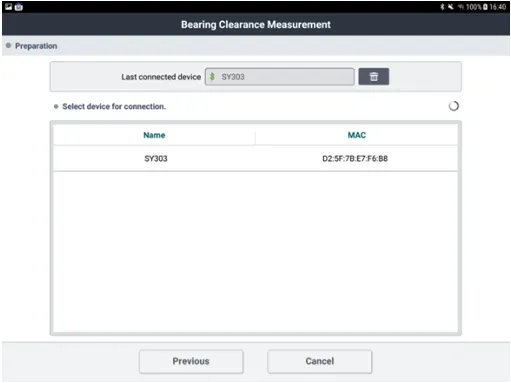Tap the muted sound status icon
The height and width of the screenshot is (383, 511).
click(x=451, y=7)
